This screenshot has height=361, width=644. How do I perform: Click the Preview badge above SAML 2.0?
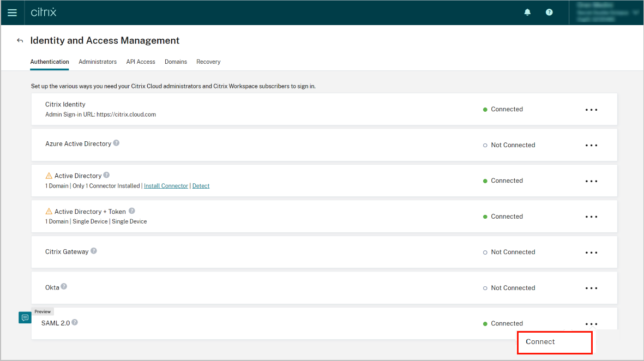coord(43,312)
